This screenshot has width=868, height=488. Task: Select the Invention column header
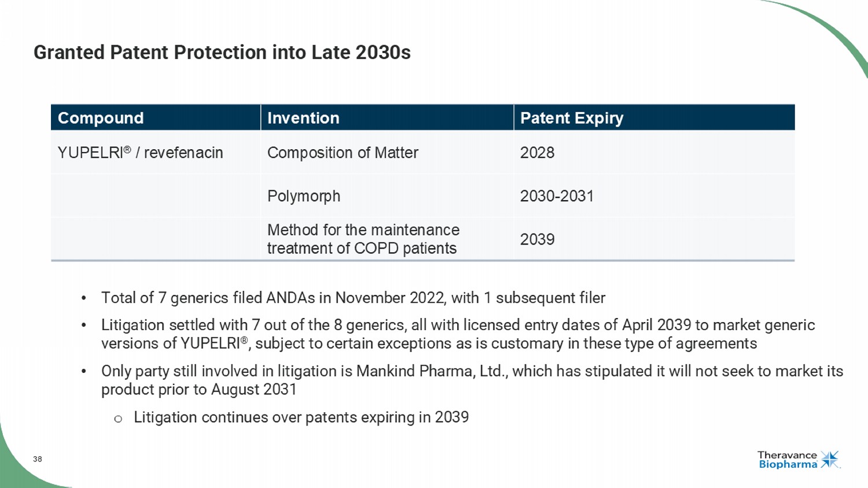pyautogui.click(x=303, y=118)
